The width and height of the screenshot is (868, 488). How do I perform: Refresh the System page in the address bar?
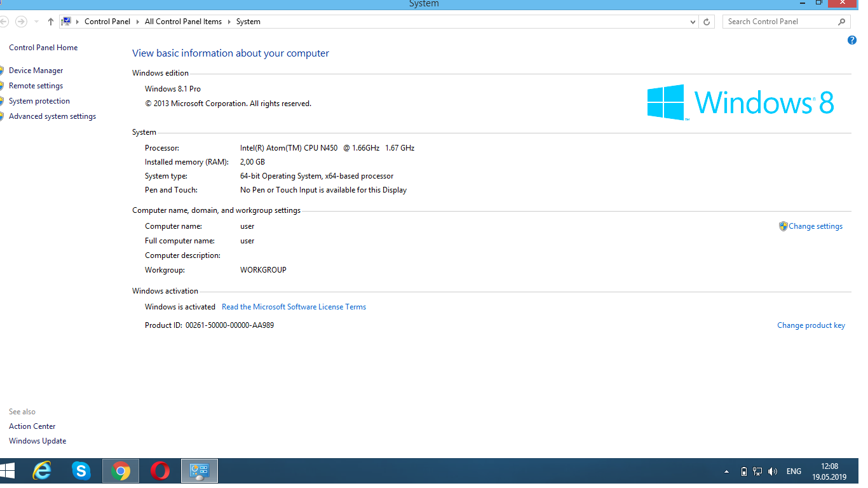click(707, 22)
